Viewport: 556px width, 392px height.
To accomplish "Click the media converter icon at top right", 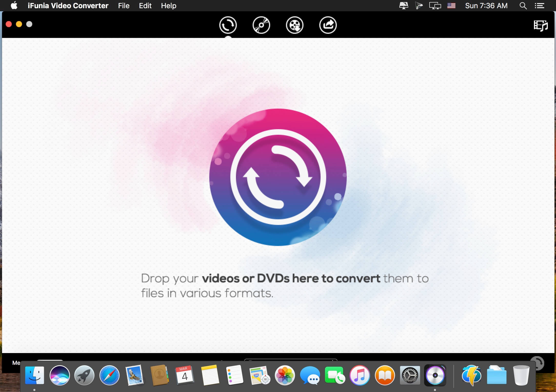I will (x=540, y=26).
